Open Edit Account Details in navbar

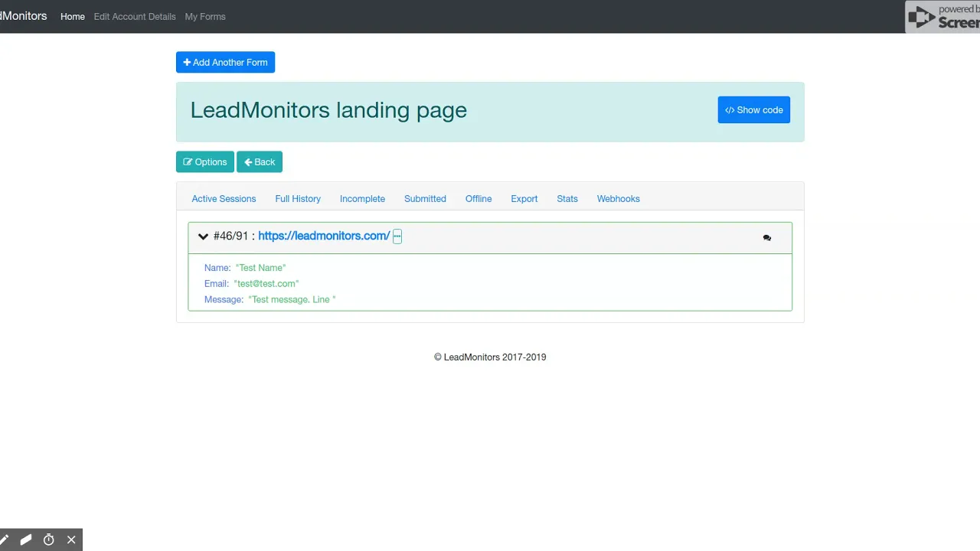pyautogui.click(x=135, y=17)
